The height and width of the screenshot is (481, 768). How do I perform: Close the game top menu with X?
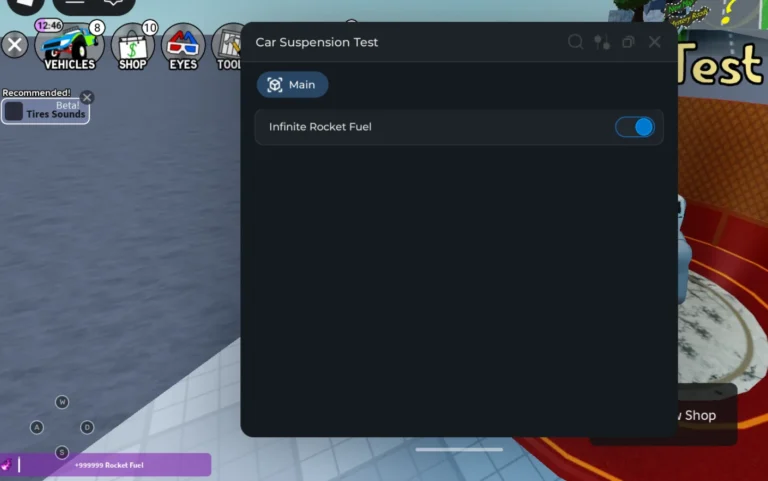[x=15, y=45]
